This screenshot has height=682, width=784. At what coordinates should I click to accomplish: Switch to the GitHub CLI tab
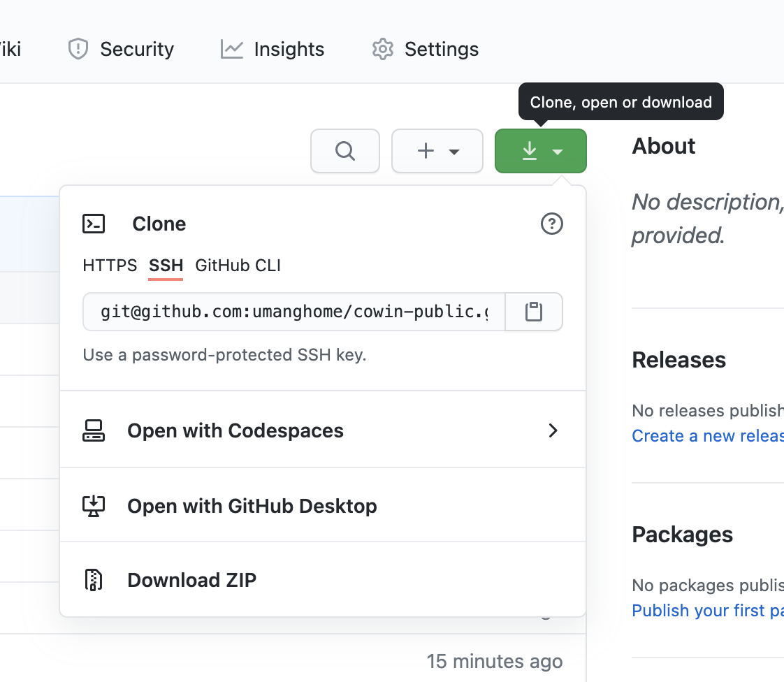(x=238, y=266)
